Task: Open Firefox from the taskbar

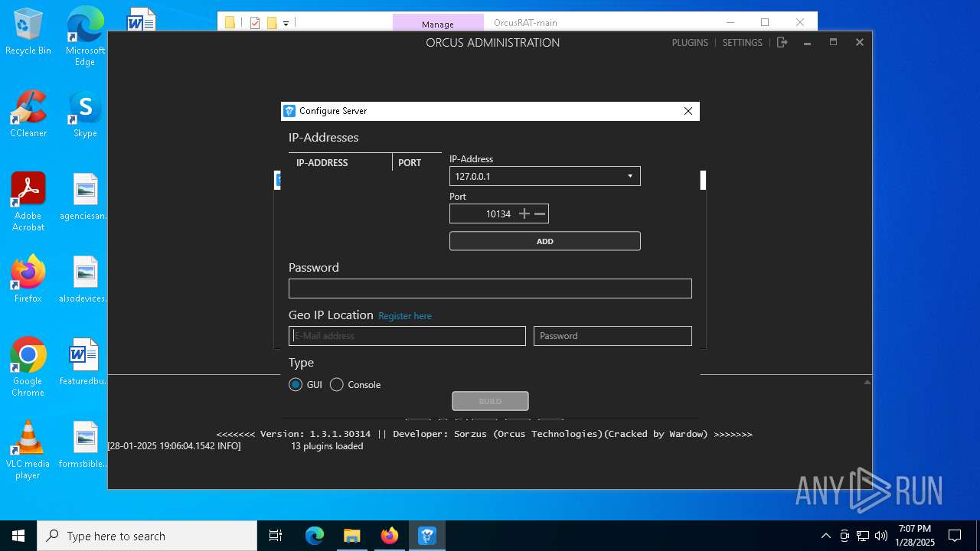Action: click(x=389, y=536)
